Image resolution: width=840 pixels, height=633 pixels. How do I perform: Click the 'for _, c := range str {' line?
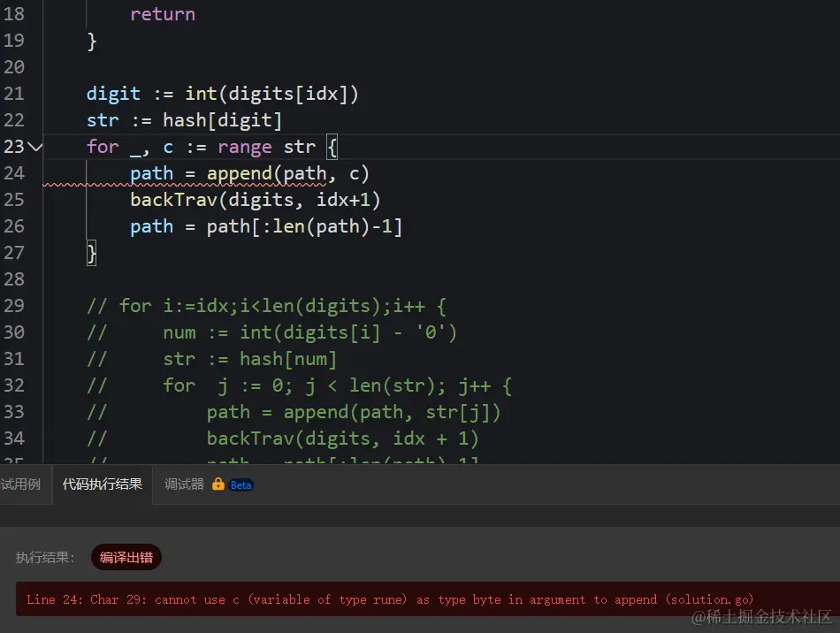[x=212, y=147]
